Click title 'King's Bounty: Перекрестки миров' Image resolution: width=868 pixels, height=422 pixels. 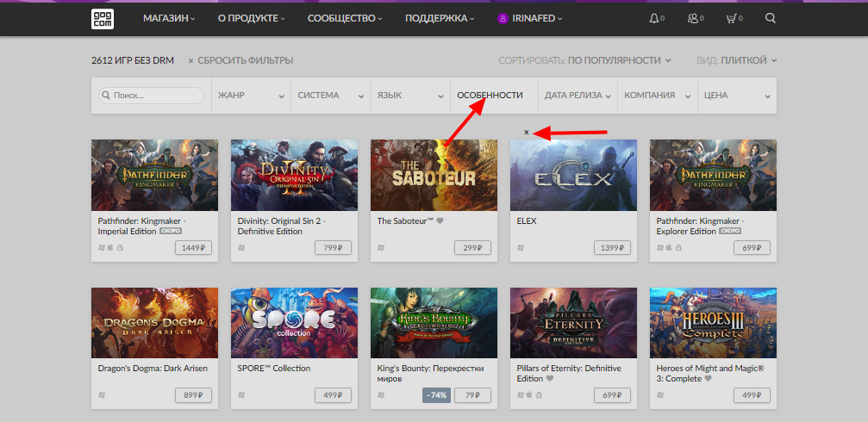click(x=431, y=374)
